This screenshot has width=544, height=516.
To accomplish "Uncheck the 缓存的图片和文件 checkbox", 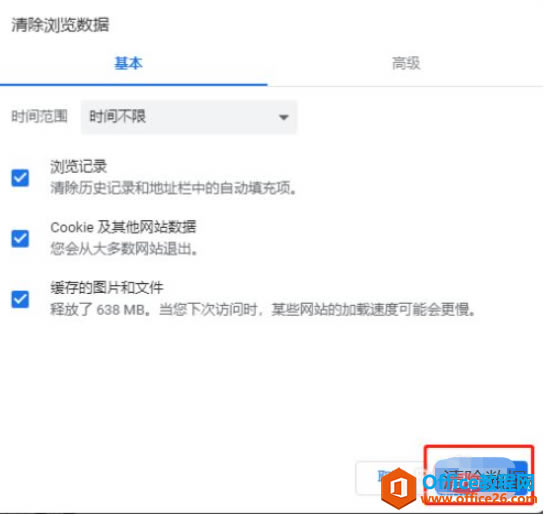I will pos(20,299).
